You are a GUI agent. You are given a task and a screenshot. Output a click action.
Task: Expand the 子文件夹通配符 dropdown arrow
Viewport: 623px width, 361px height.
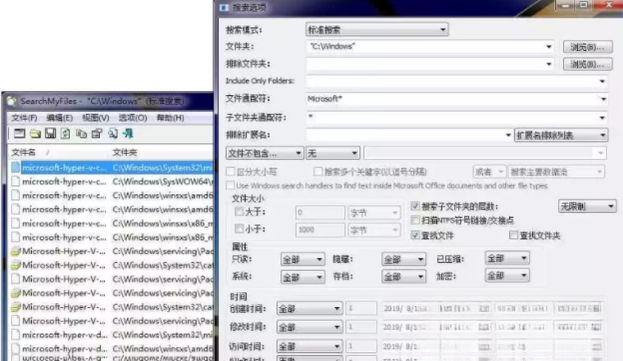click(x=602, y=118)
